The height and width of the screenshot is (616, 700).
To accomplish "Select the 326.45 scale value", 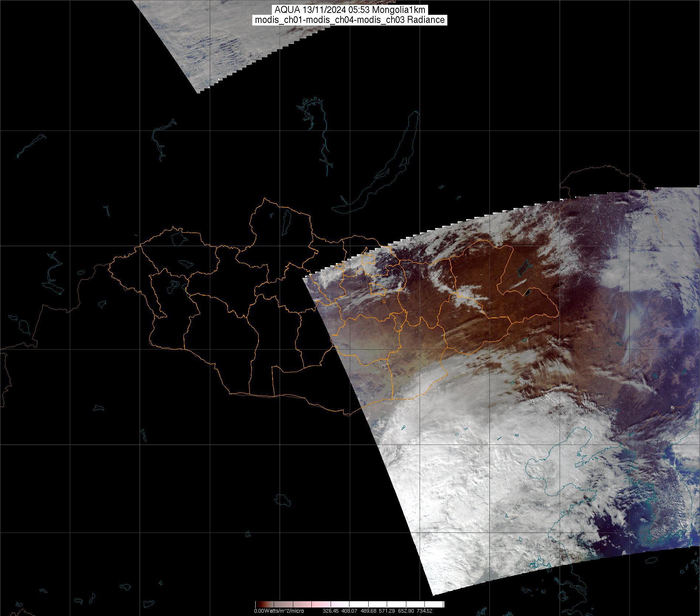I will pos(331,611).
